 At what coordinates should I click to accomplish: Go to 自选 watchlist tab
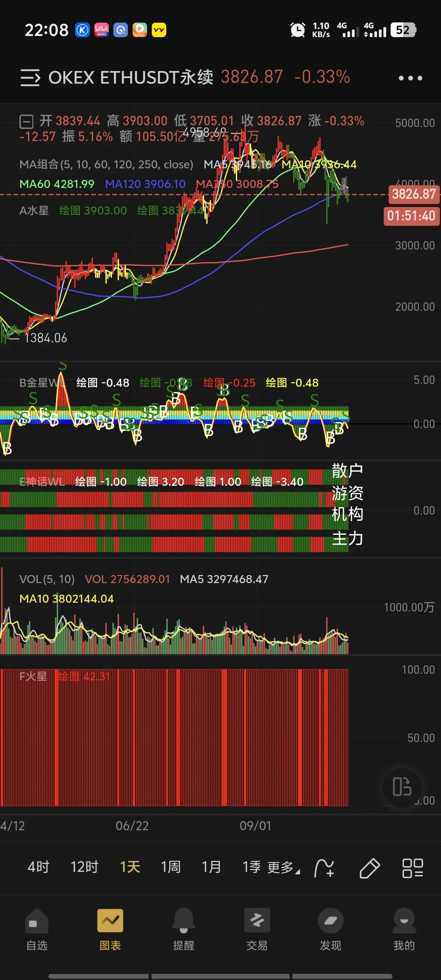point(37,929)
